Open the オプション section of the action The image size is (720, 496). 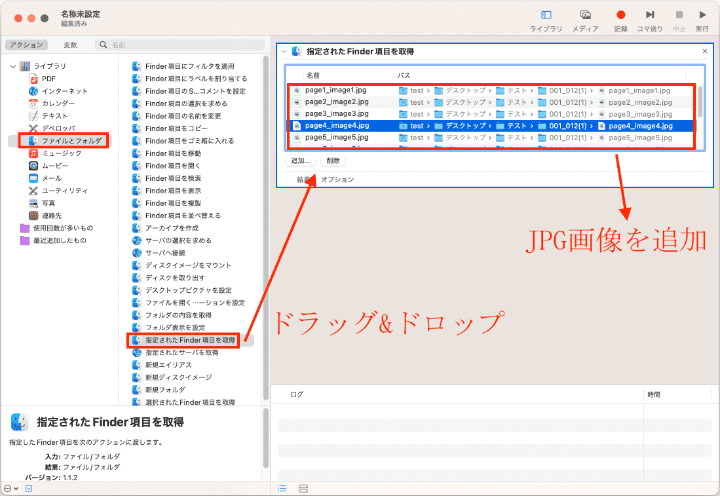(337, 179)
